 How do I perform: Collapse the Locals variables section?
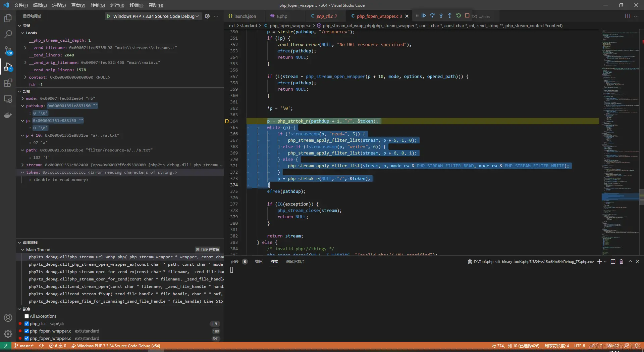tap(22, 33)
